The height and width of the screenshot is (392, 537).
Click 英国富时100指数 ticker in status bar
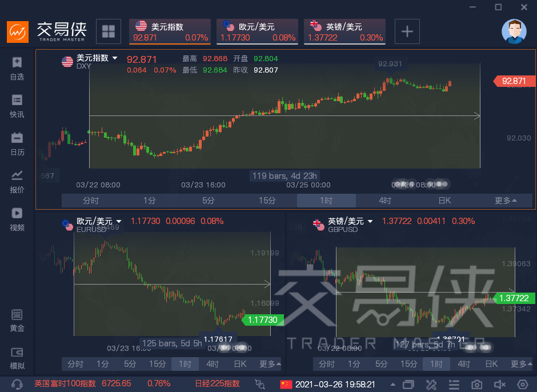(x=65, y=383)
